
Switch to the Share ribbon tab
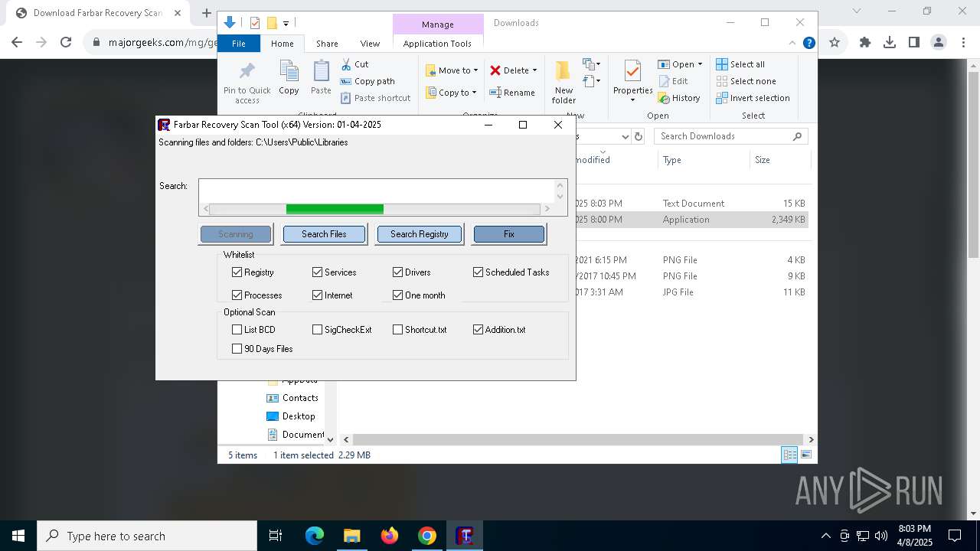[x=327, y=44]
